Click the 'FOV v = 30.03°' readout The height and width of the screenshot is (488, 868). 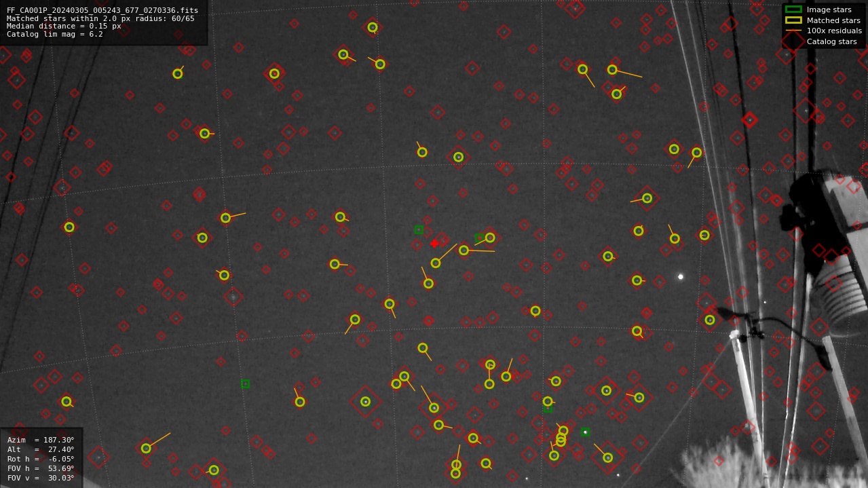pos(41,478)
